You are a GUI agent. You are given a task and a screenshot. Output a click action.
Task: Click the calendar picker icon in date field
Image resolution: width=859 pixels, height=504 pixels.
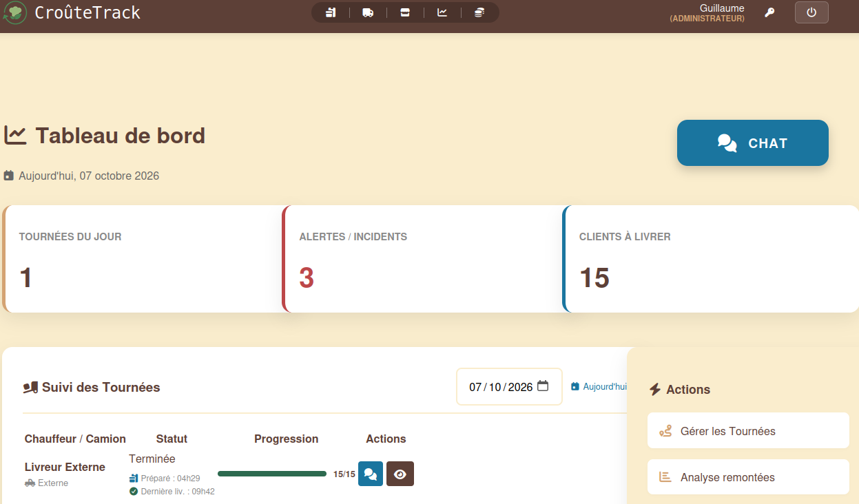pos(543,386)
